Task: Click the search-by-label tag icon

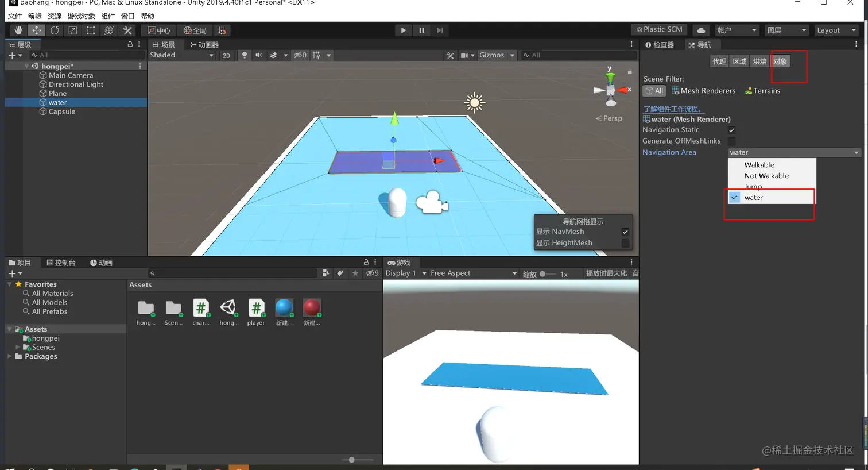Action: pos(340,273)
